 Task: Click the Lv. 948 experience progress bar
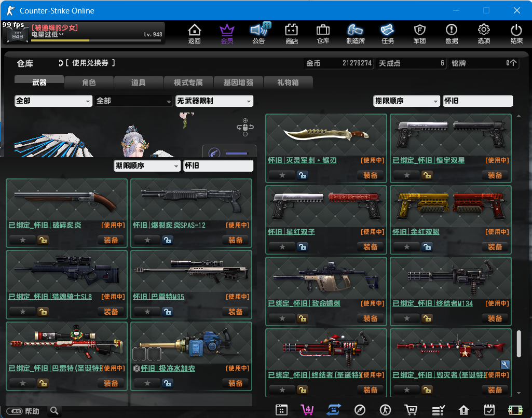[x=96, y=40]
